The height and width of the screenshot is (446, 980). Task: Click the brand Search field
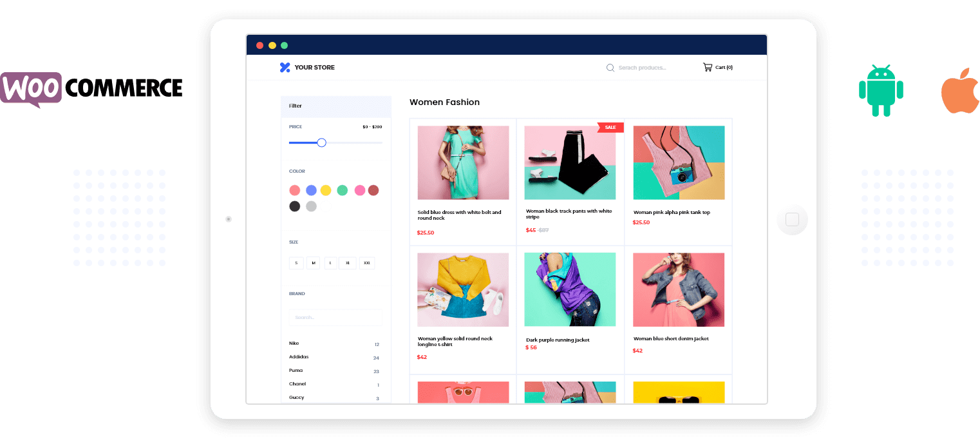(335, 317)
